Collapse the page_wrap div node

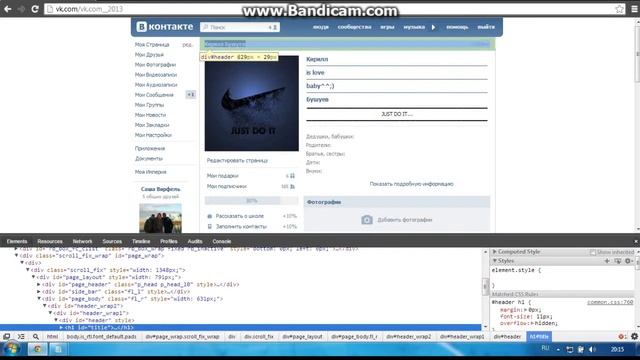click(x=17, y=256)
